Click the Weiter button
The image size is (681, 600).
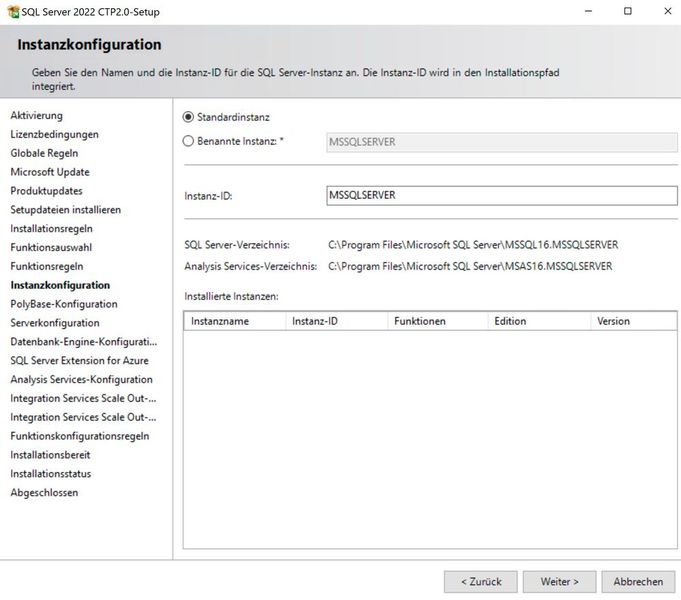point(559,581)
